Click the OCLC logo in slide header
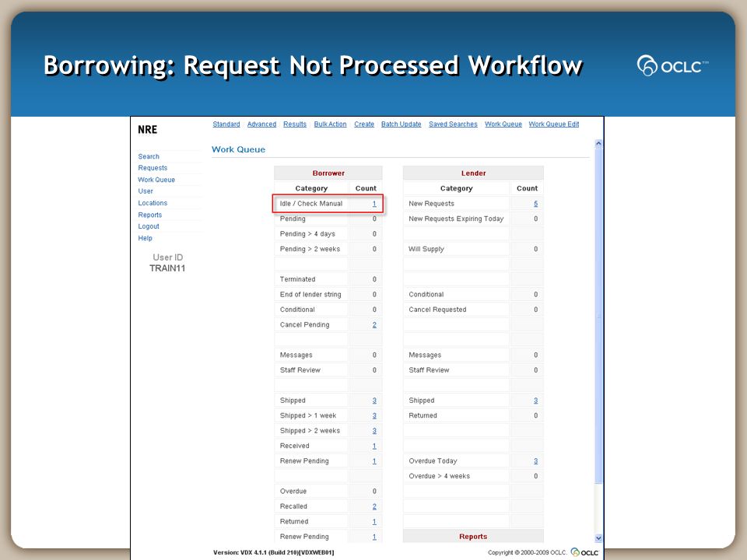The image size is (747, 560). click(672, 65)
